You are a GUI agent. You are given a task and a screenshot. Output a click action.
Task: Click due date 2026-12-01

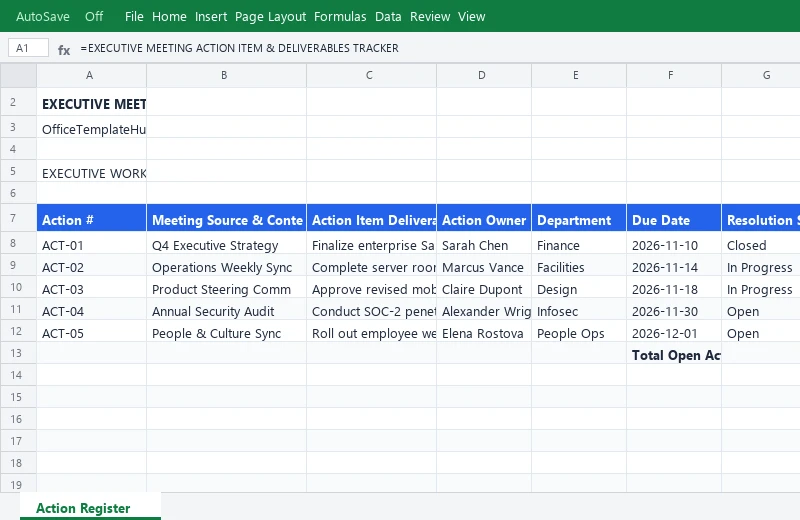click(x=674, y=333)
